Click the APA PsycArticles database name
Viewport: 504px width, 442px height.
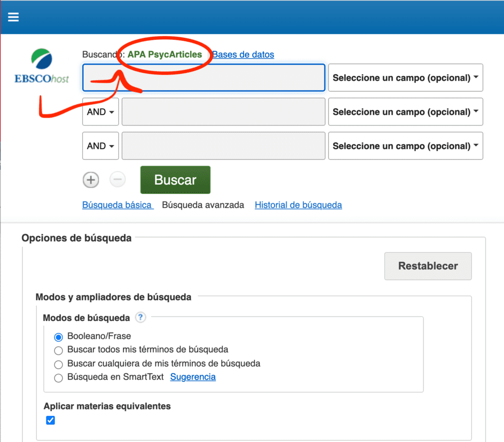pyautogui.click(x=164, y=54)
